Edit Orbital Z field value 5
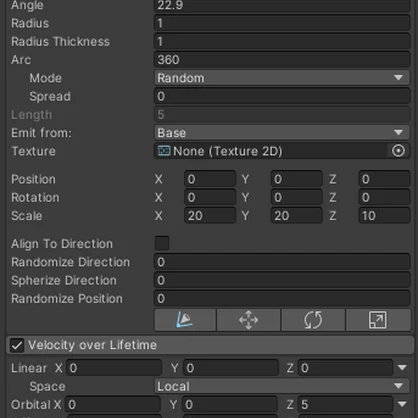The width and height of the screenshot is (418, 418). tap(345, 404)
